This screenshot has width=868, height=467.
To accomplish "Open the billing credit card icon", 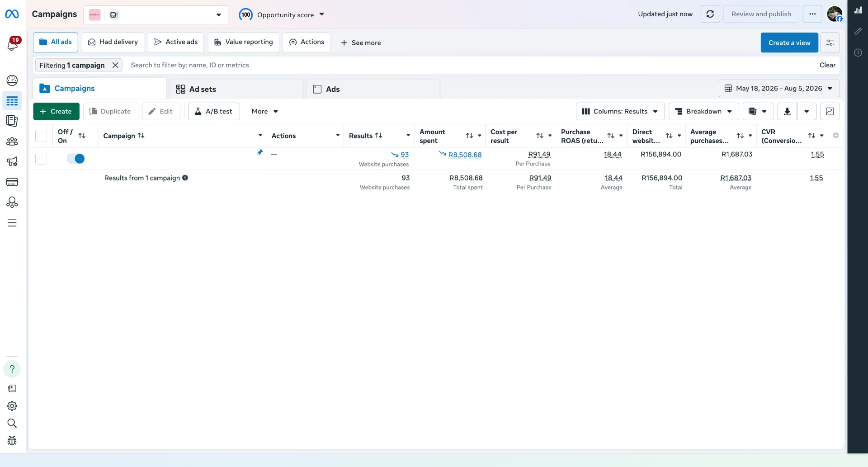I will point(12,182).
